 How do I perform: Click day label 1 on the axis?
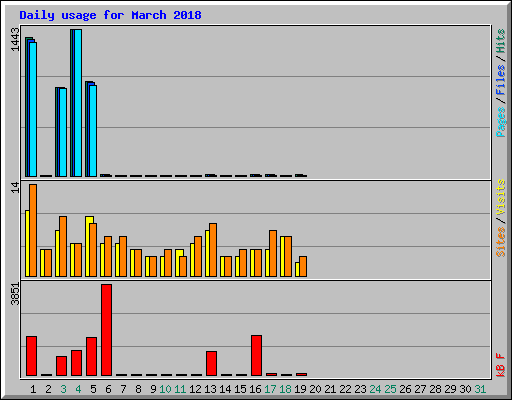[x=33, y=389]
